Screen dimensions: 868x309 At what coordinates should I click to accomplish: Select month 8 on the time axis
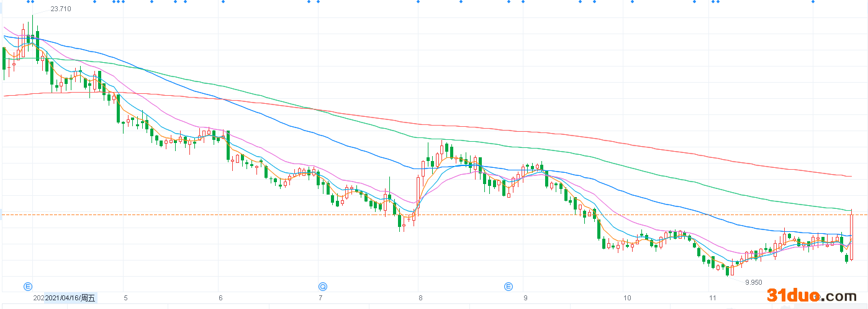click(420, 298)
